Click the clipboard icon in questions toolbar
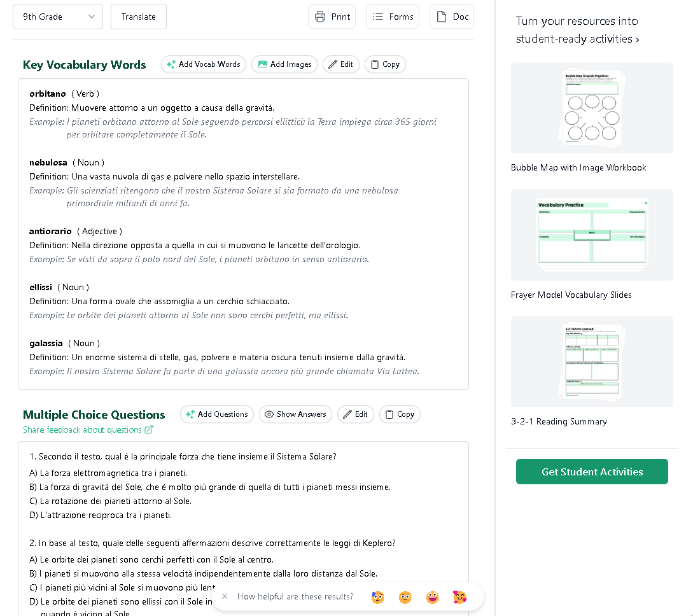This screenshot has width=693, height=616. coord(389,414)
